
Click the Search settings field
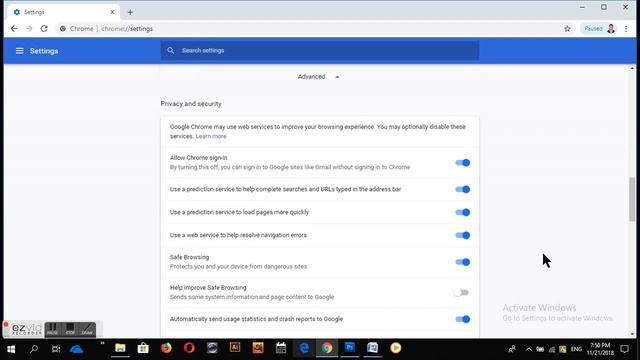320,51
